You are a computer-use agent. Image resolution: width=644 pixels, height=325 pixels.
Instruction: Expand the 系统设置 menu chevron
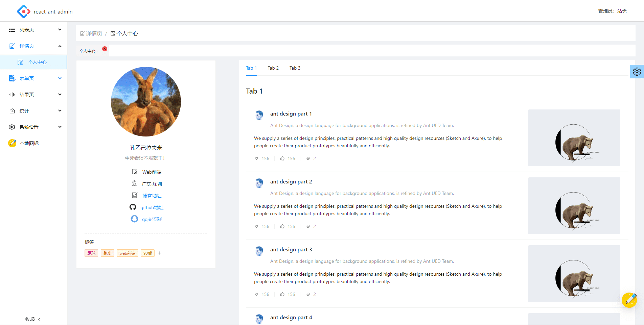pyautogui.click(x=60, y=127)
